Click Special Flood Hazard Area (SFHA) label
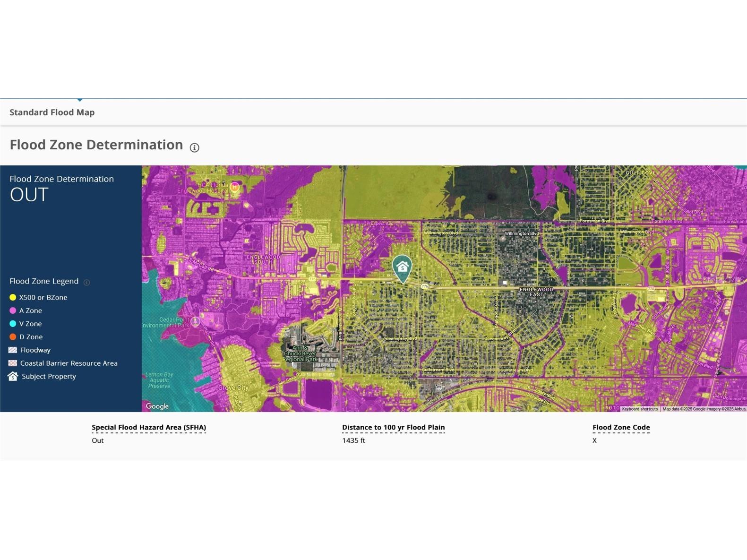Screen dimensions: 747x560 coord(149,427)
